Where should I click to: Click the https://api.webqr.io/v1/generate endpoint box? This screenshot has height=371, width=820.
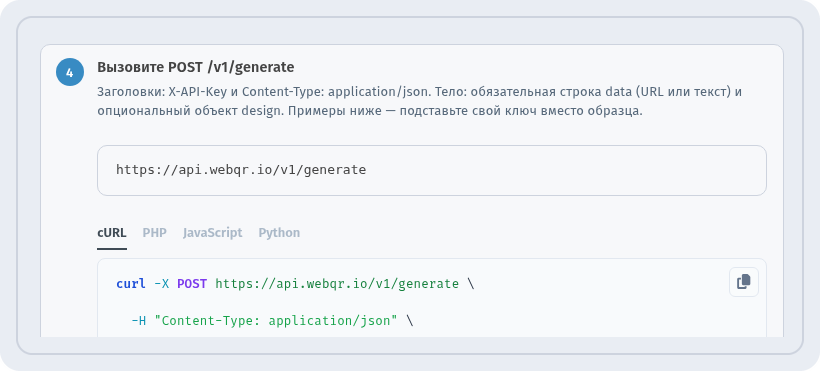click(x=431, y=171)
